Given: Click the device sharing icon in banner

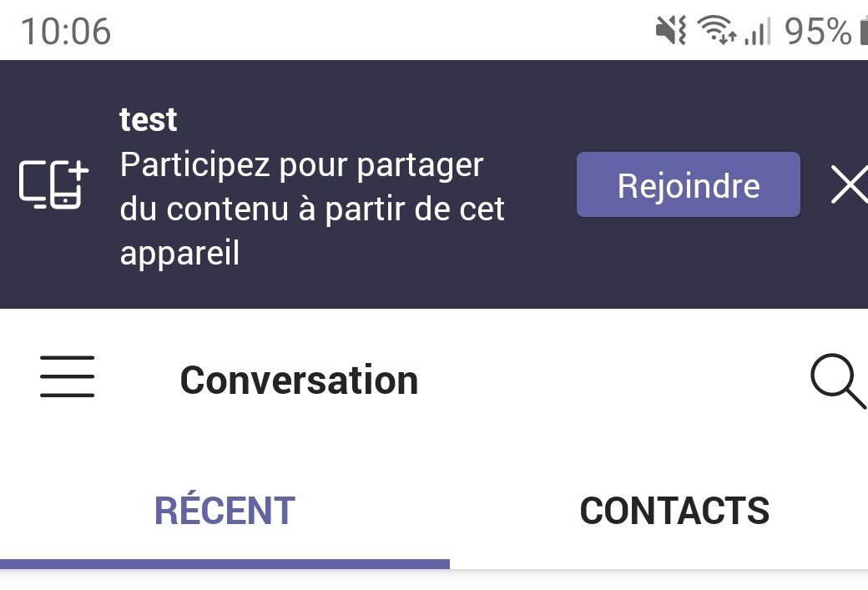Looking at the screenshot, I should [53, 184].
